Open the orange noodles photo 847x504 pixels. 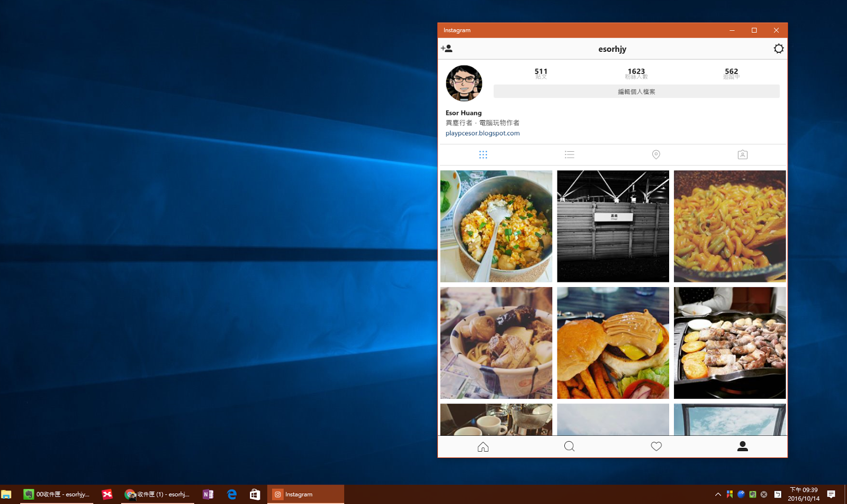pos(730,226)
